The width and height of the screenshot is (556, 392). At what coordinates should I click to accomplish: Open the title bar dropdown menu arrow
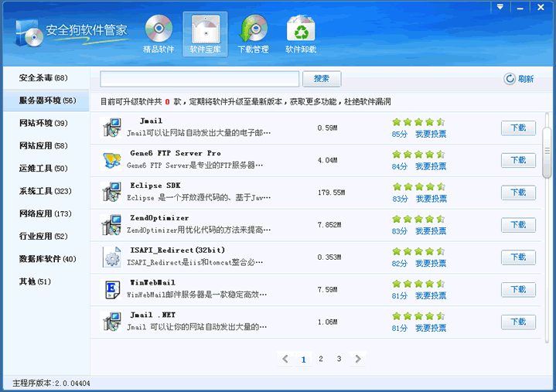[500, 7]
